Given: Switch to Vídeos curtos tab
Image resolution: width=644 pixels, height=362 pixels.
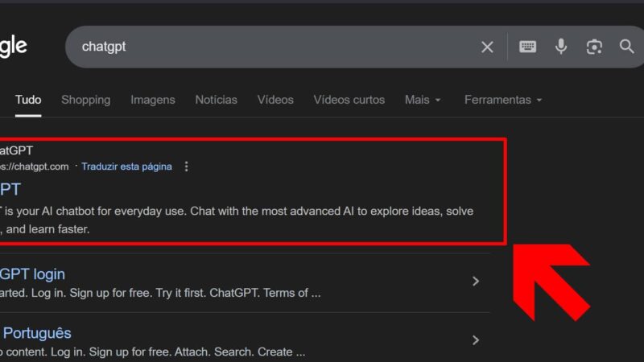Looking at the screenshot, I should [349, 100].
